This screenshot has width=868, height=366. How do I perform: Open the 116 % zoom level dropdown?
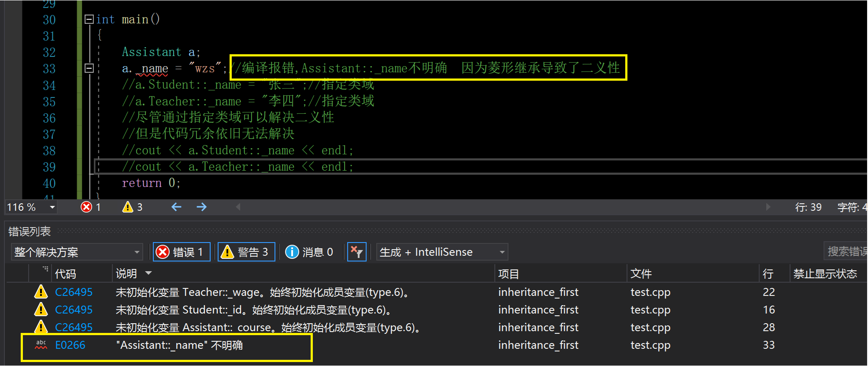52,207
